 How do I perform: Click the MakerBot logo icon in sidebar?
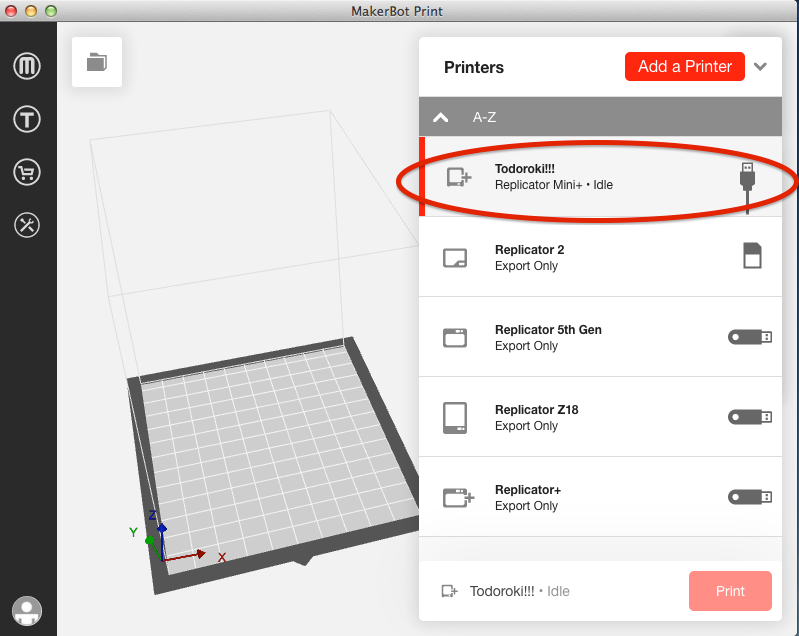pos(27,67)
